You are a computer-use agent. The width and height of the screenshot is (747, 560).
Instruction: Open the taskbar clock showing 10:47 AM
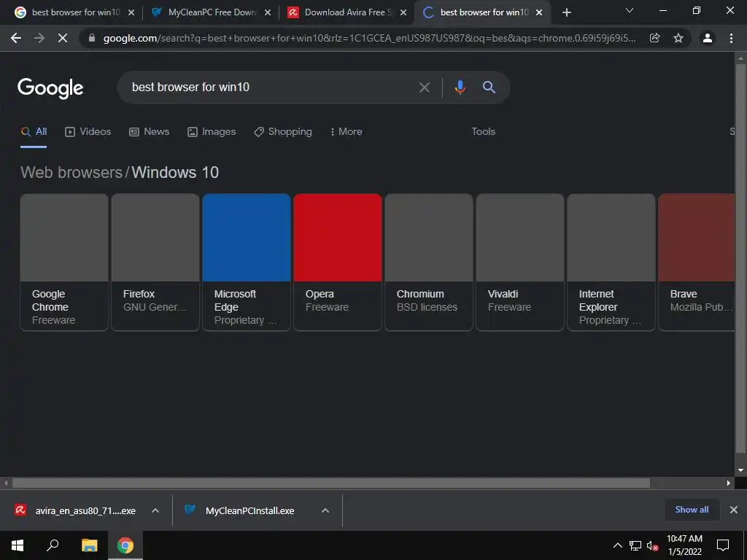pos(684,545)
